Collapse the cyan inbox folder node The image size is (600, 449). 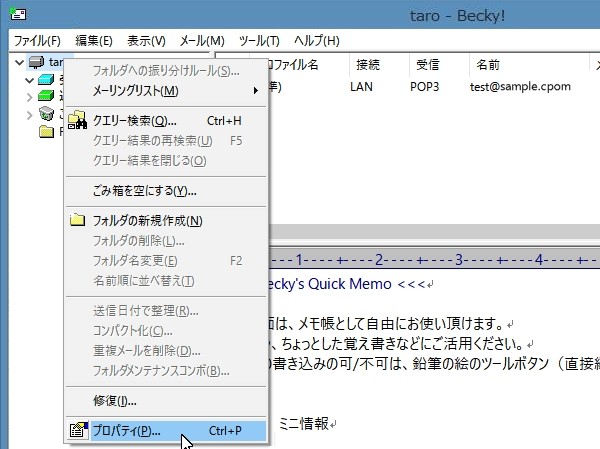[29, 80]
